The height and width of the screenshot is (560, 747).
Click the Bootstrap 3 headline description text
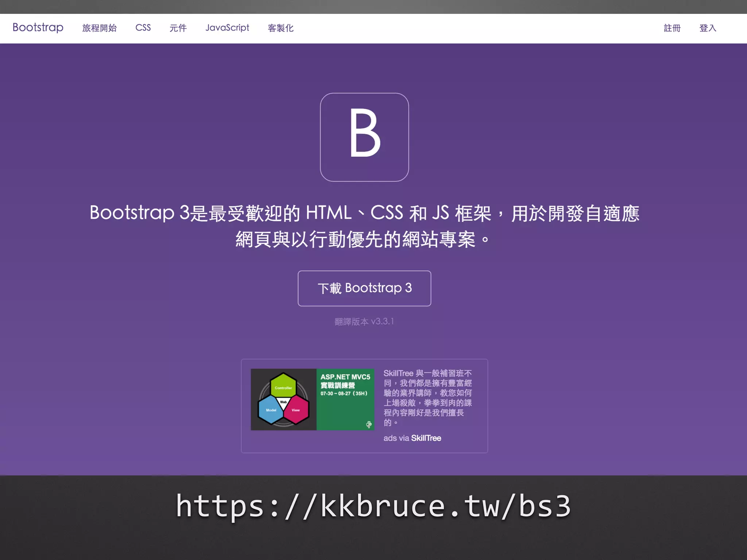pos(364,226)
